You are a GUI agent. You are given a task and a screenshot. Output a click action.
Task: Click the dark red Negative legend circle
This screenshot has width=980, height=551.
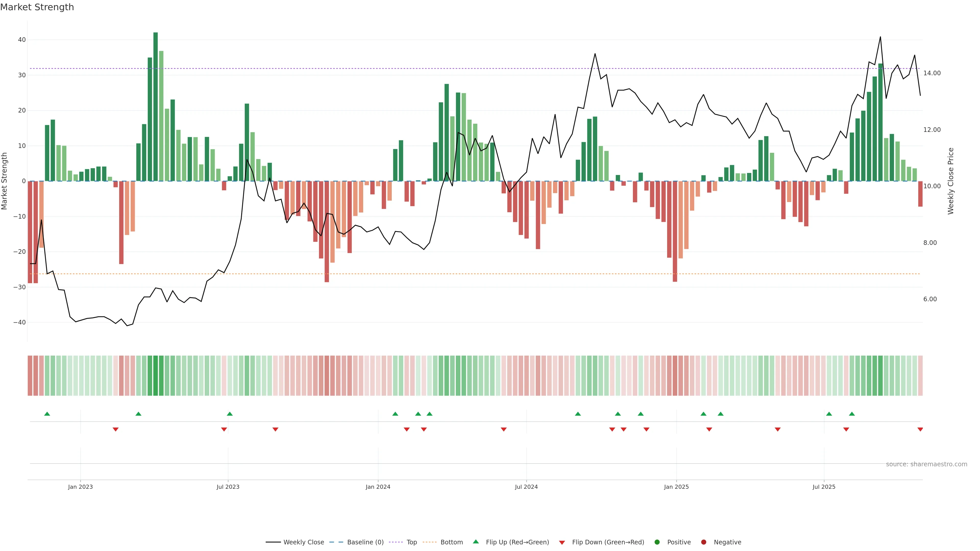point(703,542)
